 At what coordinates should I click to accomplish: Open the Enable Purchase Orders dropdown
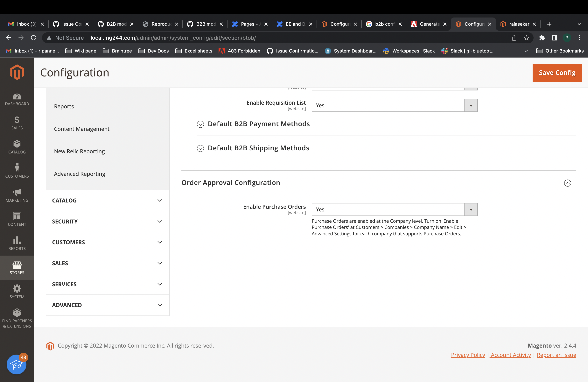point(471,209)
